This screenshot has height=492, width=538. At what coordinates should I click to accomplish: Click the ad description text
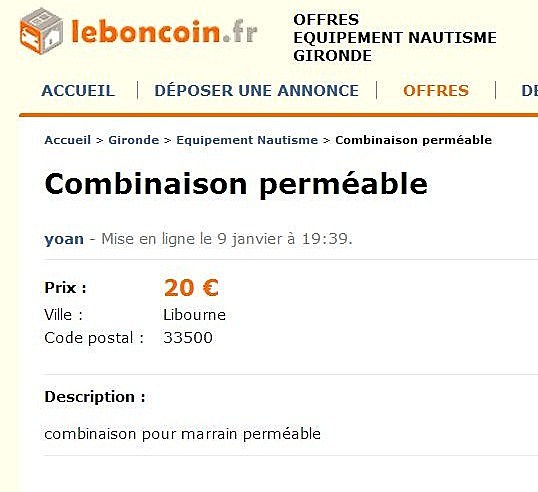[x=183, y=434]
